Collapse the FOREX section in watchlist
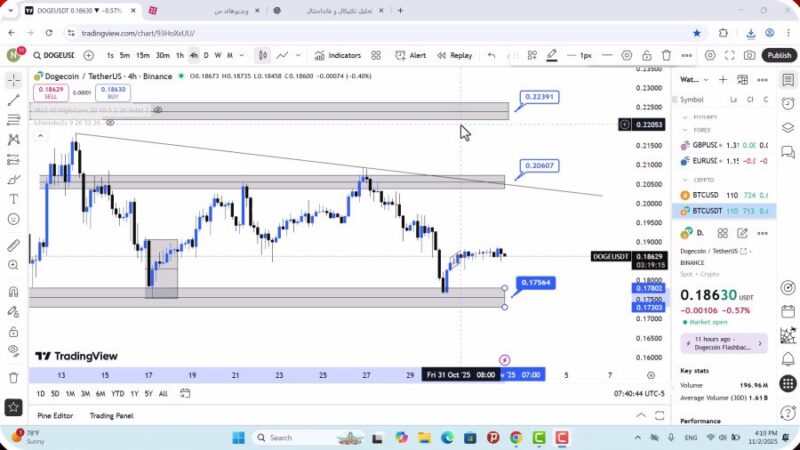The height and width of the screenshot is (450, 800). (686, 128)
